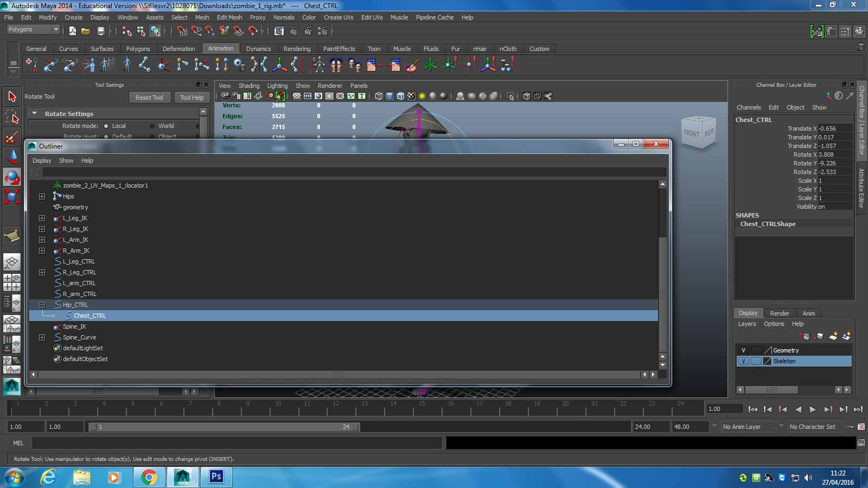Click the Translate X value field
Image resolution: width=868 pixels, height=488 pixels.
click(834, 129)
